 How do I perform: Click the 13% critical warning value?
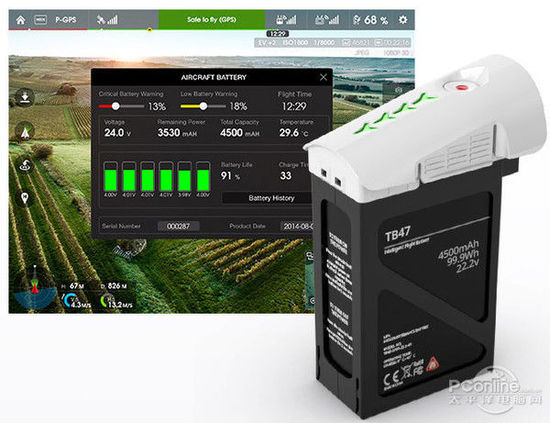click(157, 106)
